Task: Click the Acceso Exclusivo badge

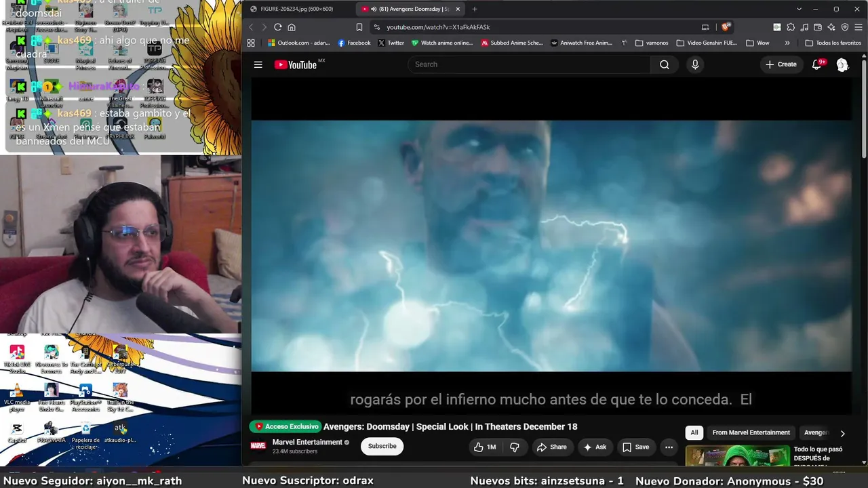Action: [x=285, y=426]
